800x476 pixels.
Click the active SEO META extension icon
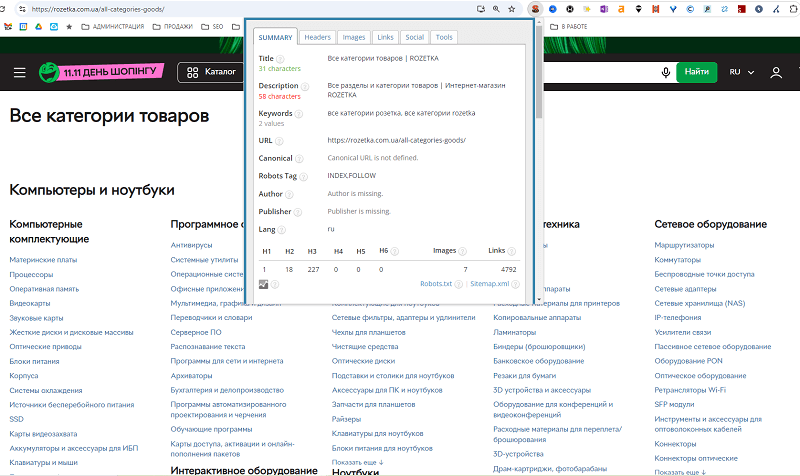535,9
